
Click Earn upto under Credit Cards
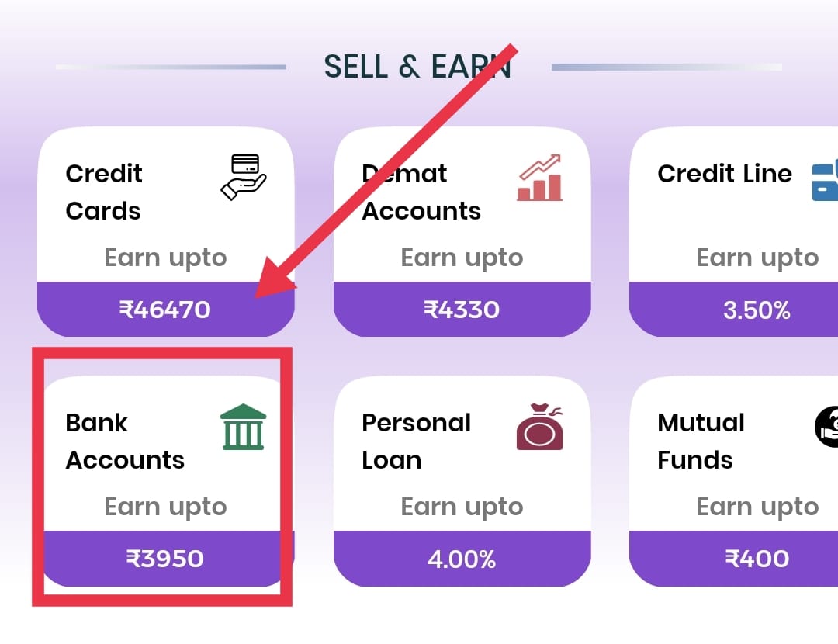[165, 257]
